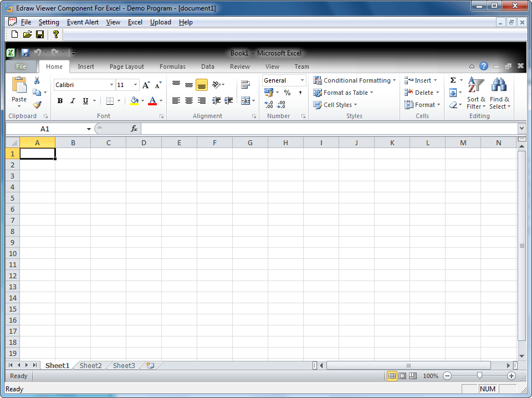Click the blue Excel Help question icon
The height and width of the screenshot is (398, 532).
point(484,66)
